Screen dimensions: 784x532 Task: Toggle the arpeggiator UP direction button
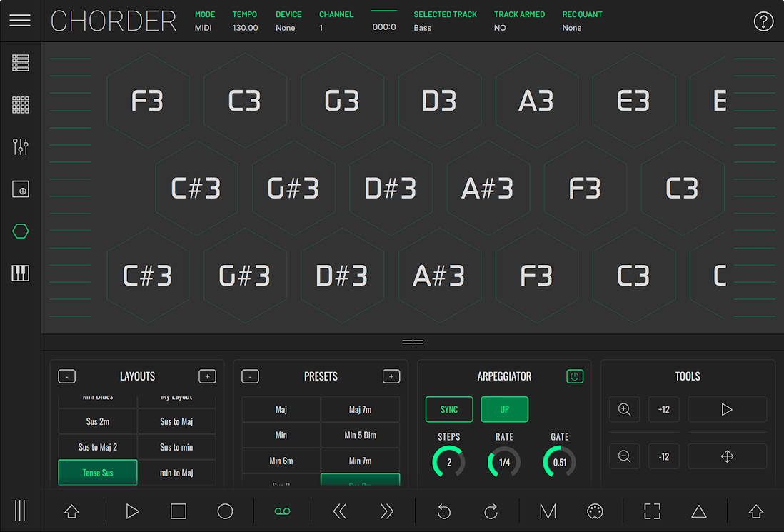click(x=504, y=410)
